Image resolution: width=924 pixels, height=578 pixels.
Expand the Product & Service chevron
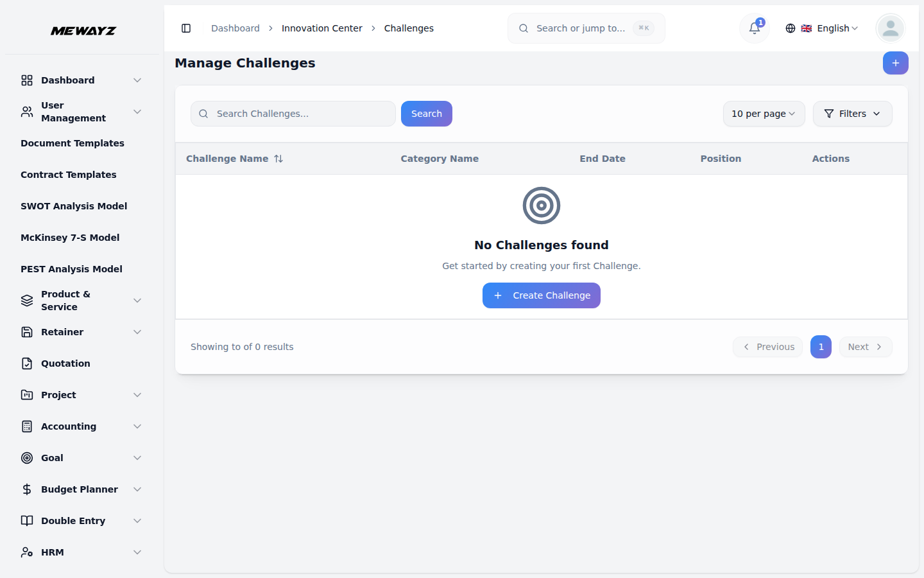[x=137, y=301]
